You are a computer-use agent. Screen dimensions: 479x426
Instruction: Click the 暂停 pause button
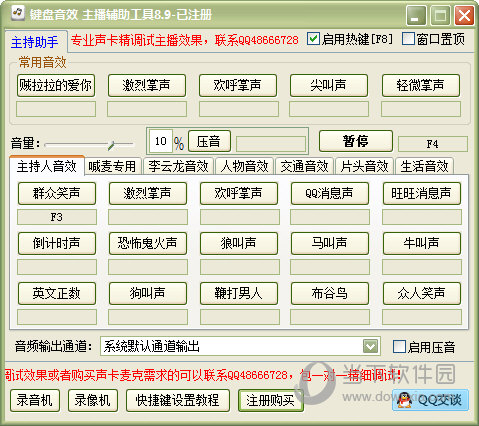coord(356,141)
